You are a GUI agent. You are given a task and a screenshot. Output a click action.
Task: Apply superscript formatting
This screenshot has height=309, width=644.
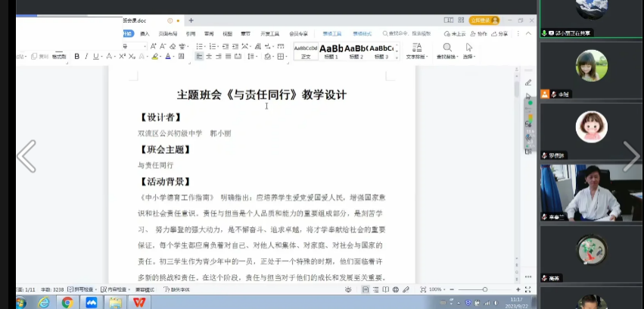click(123, 57)
